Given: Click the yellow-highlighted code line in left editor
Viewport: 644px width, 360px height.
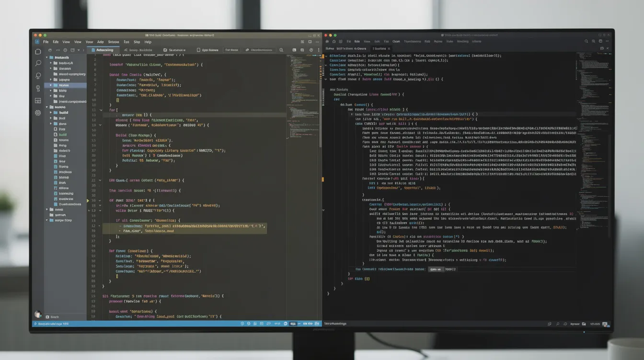Looking at the screenshot, I should point(184,228).
